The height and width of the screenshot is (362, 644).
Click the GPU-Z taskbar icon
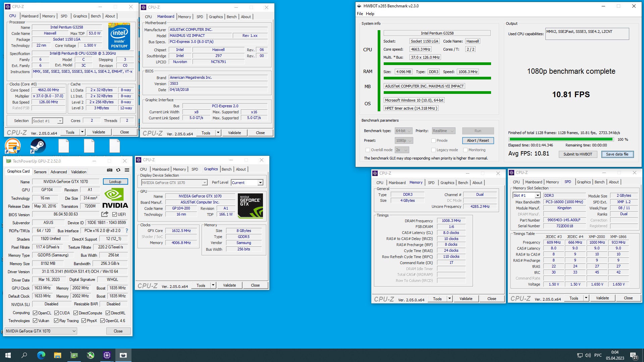coord(74,355)
